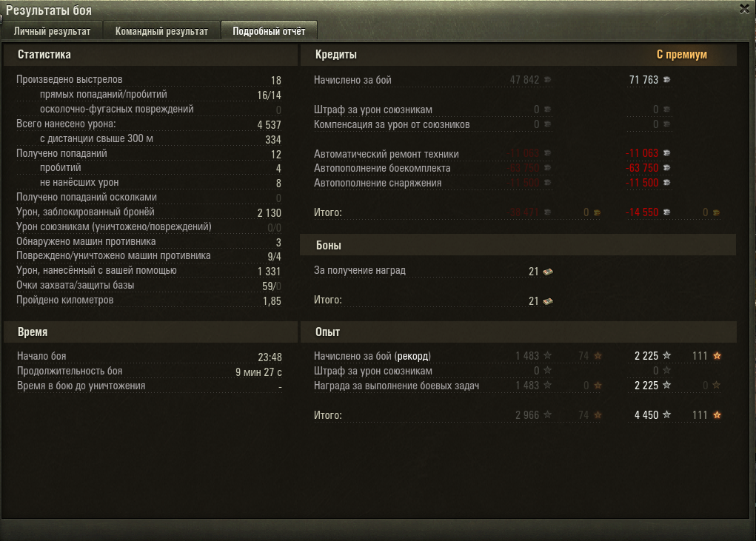Image resolution: width=756 pixels, height=541 pixels.
Task: Click the white experience star next to 2 225 record
Action: click(667, 355)
